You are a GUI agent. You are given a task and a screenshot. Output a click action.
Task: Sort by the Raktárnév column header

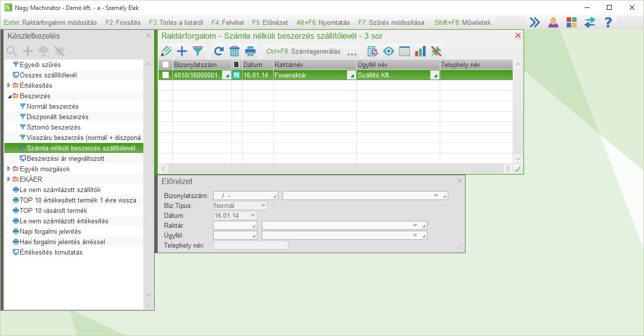[315, 65]
